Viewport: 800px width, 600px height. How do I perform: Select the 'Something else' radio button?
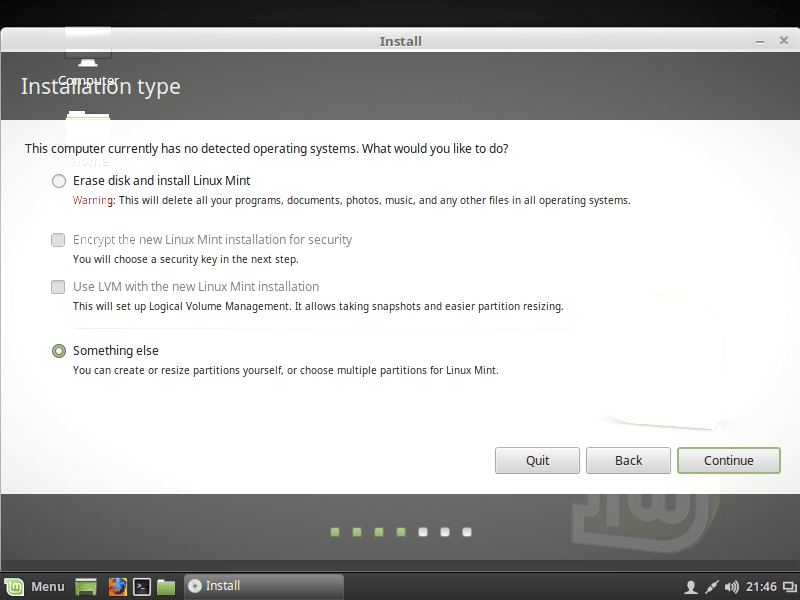[59, 351]
